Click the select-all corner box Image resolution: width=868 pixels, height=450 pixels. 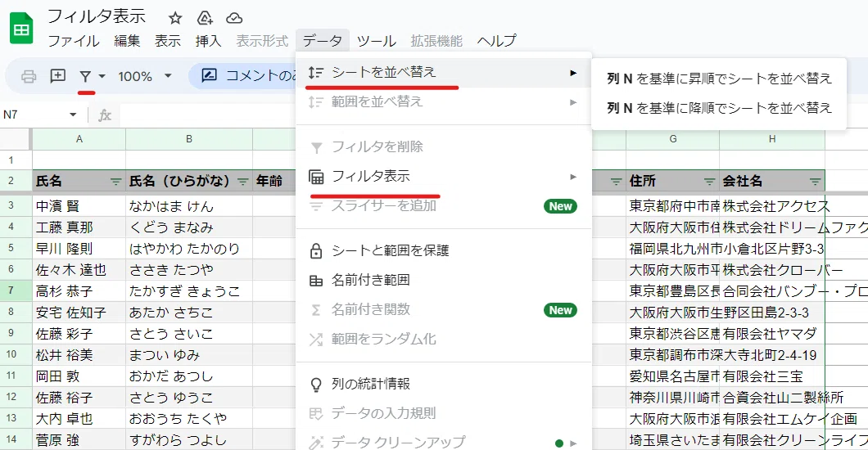coord(16,139)
